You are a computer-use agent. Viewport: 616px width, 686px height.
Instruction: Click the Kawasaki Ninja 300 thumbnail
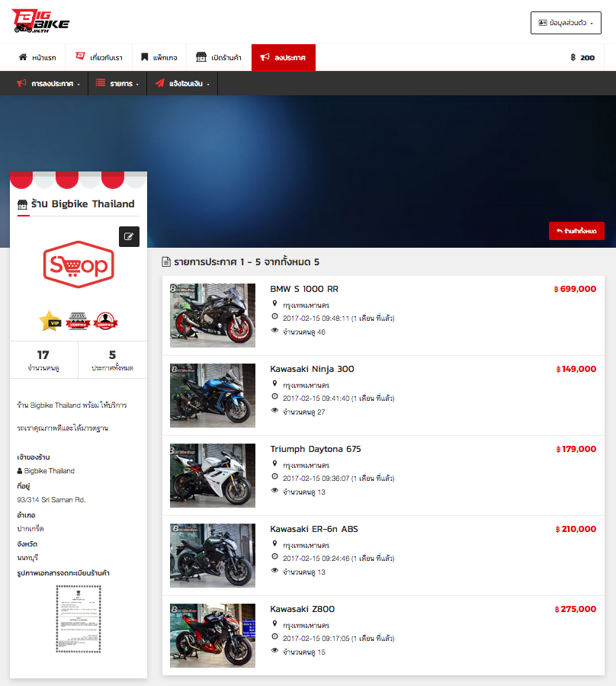(213, 396)
